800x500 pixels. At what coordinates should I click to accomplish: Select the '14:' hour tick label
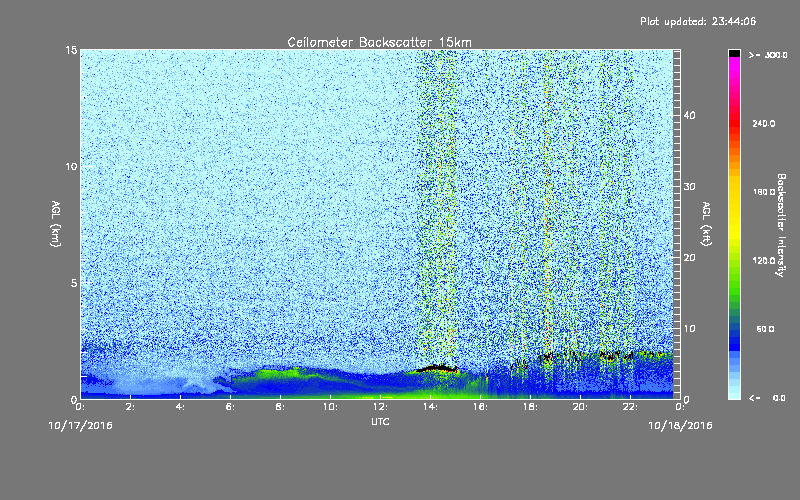point(431,407)
